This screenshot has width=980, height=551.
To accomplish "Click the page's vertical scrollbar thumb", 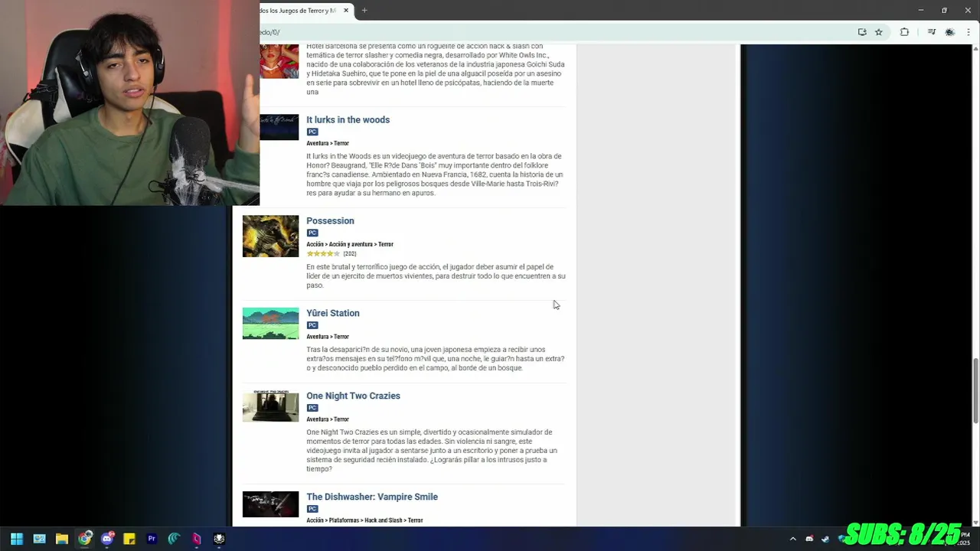I will click(x=975, y=390).
